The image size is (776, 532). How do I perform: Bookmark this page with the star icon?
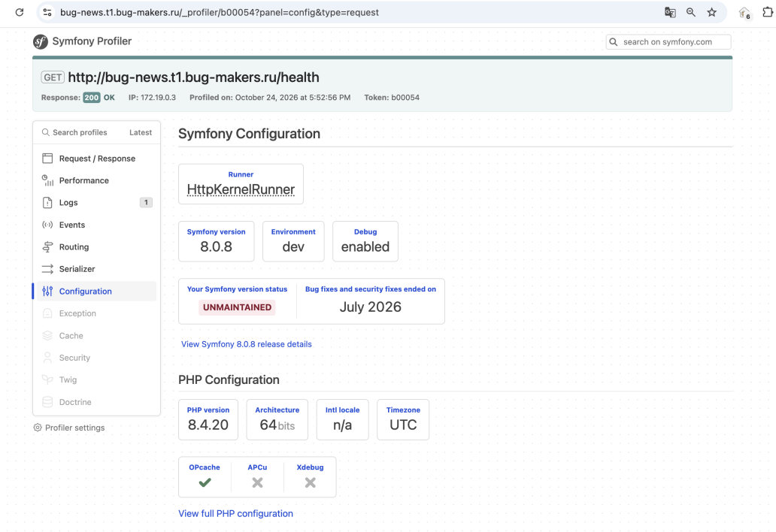point(711,12)
